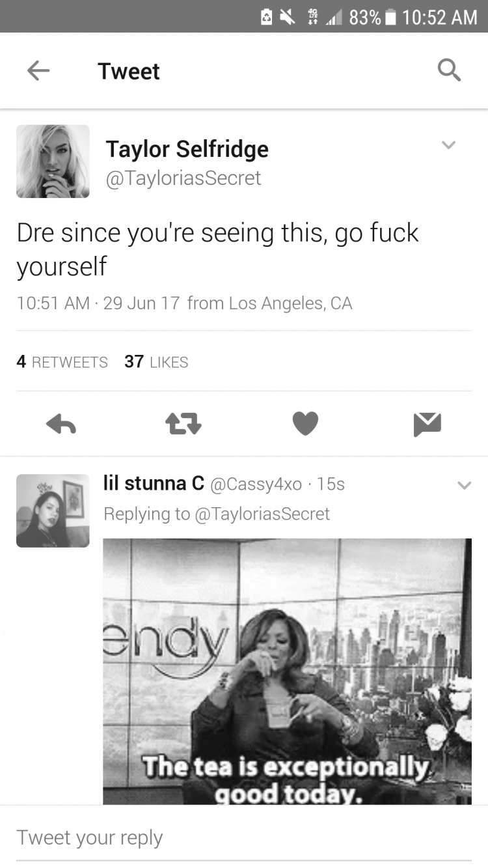Open Taylor Selfridge's profile picture

pos(53,161)
